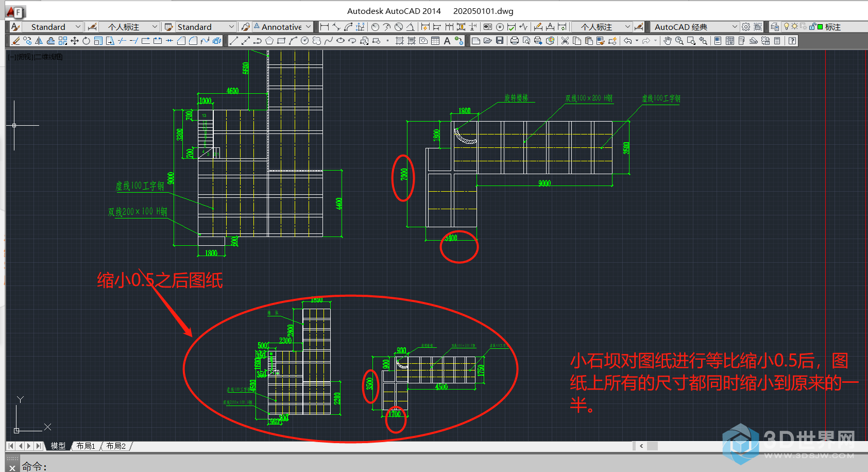Open the Annotative multileader style dropdown
This screenshot has height=472, width=868.
pos(282,27)
